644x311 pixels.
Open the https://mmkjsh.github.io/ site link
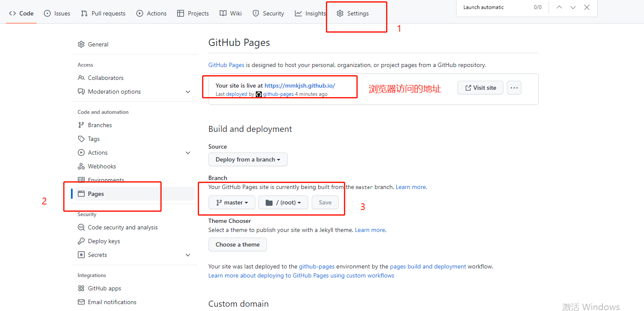tap(300, 85)
